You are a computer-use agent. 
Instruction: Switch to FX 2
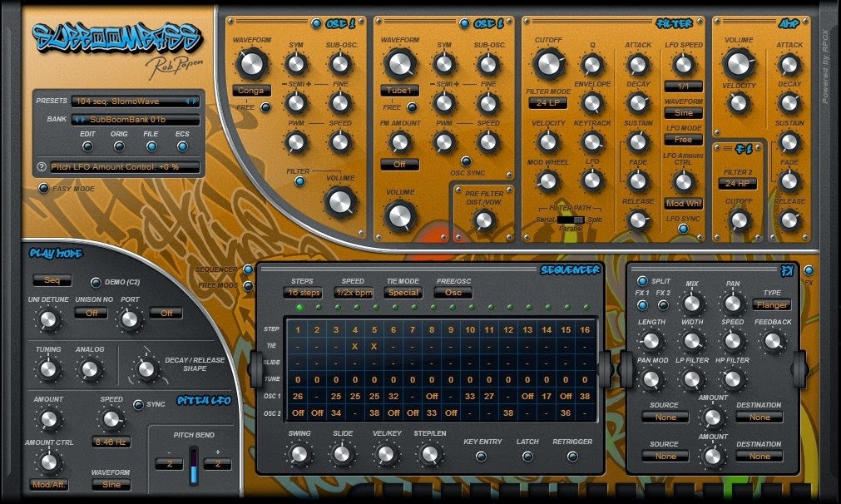click(x=662, y=304)
